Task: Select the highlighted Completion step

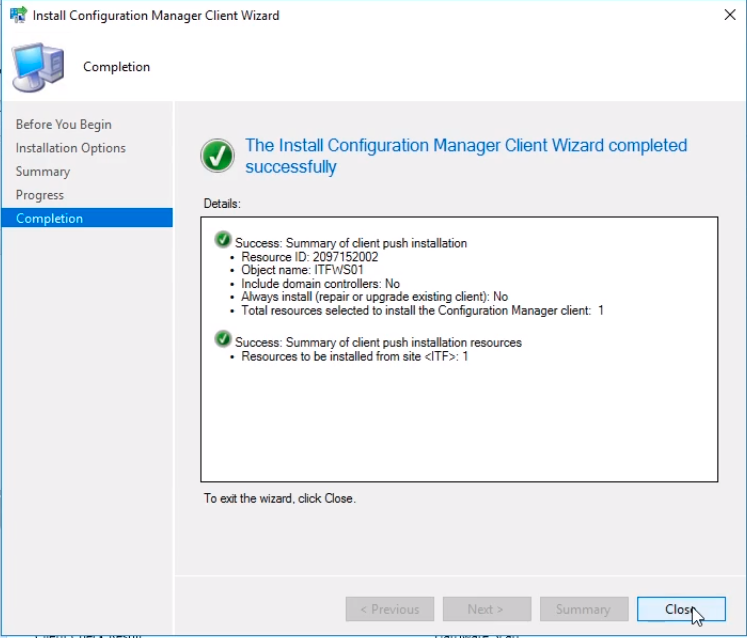Action: coord(87,218)
